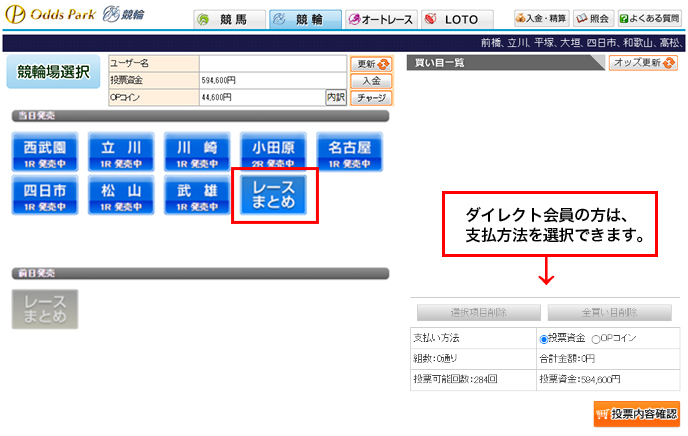Click 投票可能回数:284回 text
Viewport: 688px width, 436px height.
tap(455, 379)
